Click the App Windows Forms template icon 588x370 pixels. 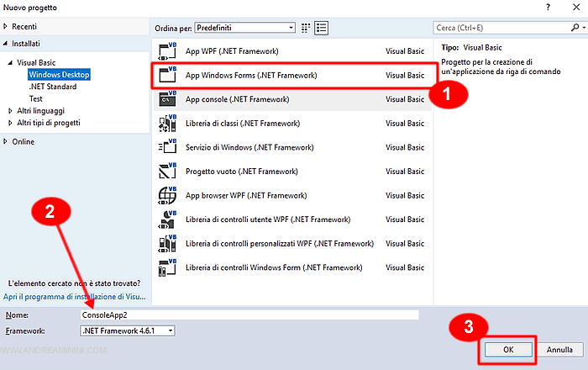click(x=165, y=76)
